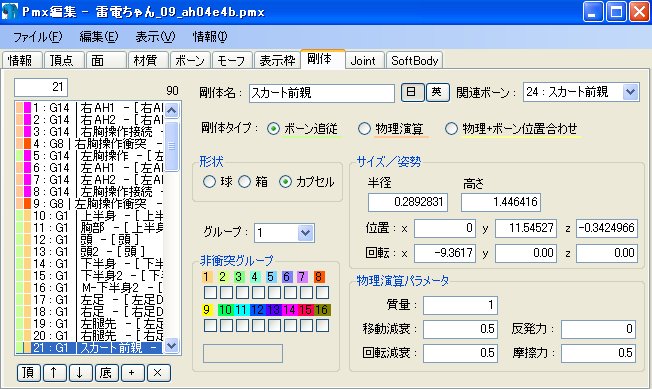Click the 回転 x field -9.3617
The image size is (652, 389).
point(445,253)
